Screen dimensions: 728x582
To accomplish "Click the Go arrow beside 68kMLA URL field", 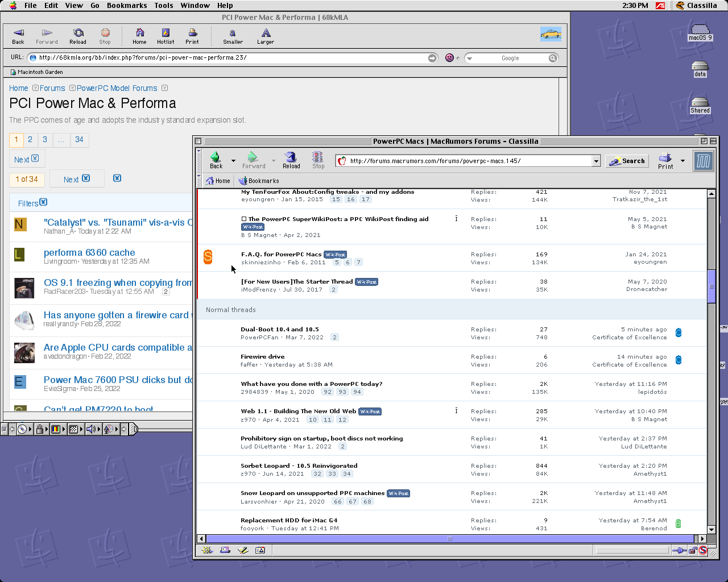I will (433, 58).
